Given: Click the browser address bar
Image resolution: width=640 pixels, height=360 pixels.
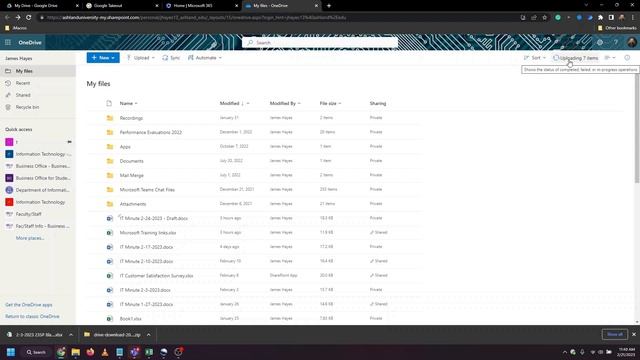Looking at the screenshot, I should point(278,18).
